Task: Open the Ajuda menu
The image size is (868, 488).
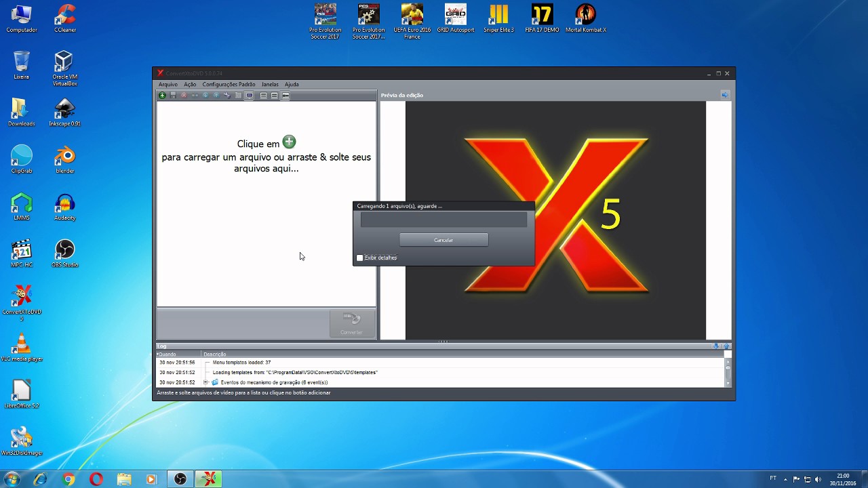Action: (x=292, y=84)
